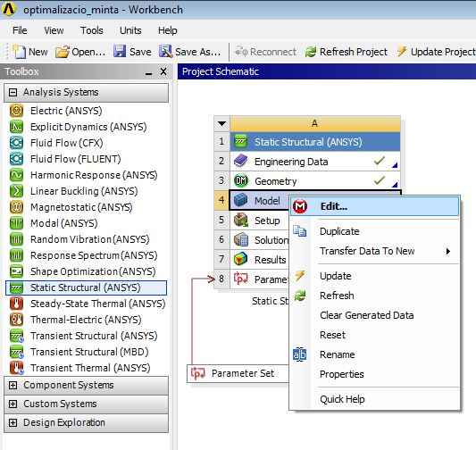The height and width of the screenshot is (450, 476).
Task: Click the Engineering Data book icon
Action: click(241, 161)
